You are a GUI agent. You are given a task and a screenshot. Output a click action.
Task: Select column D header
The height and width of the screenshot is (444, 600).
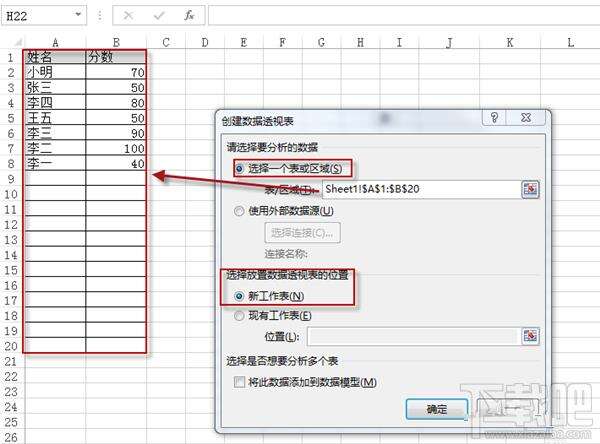(x=205, y=42)
